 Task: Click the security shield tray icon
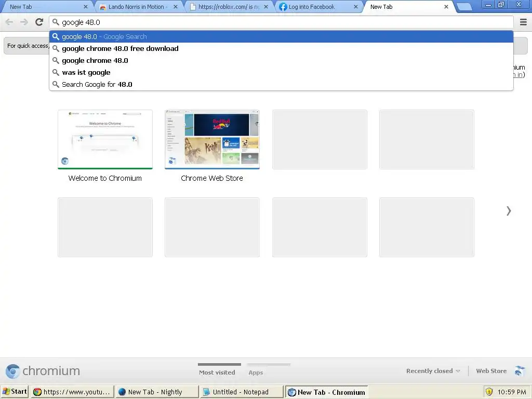(489, 392)
